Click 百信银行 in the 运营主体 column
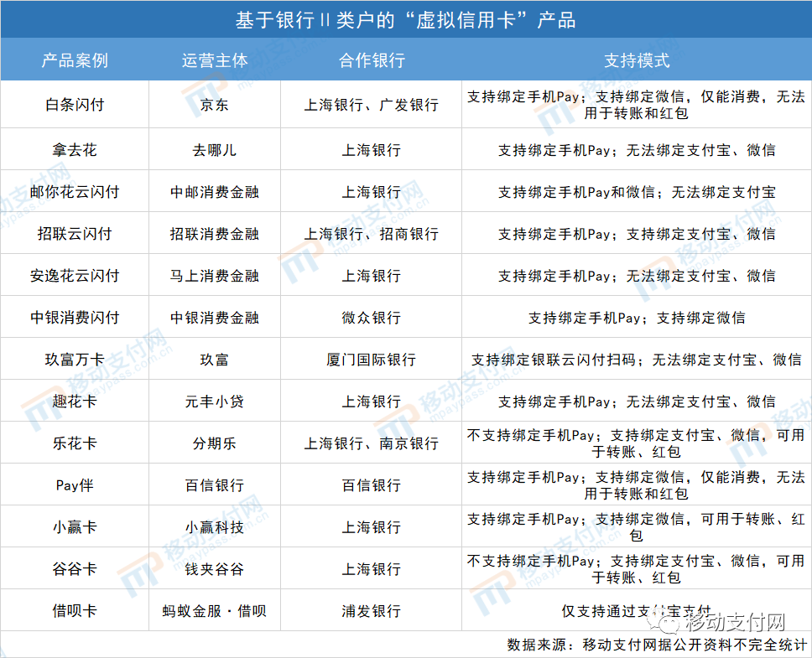The image size is (812, 658). click(x=215, y=485)
